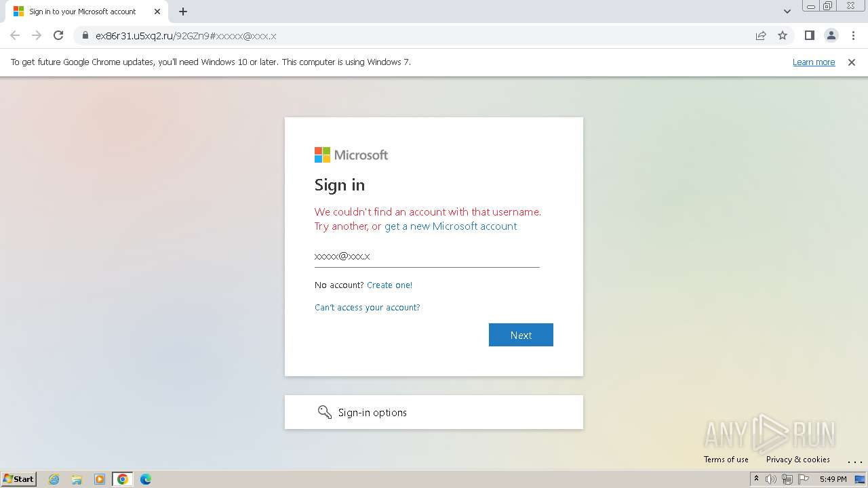This screenshot has width=868, height=488.
Task: Click the share page icon in address bar
Action: [x=761, y=35]
